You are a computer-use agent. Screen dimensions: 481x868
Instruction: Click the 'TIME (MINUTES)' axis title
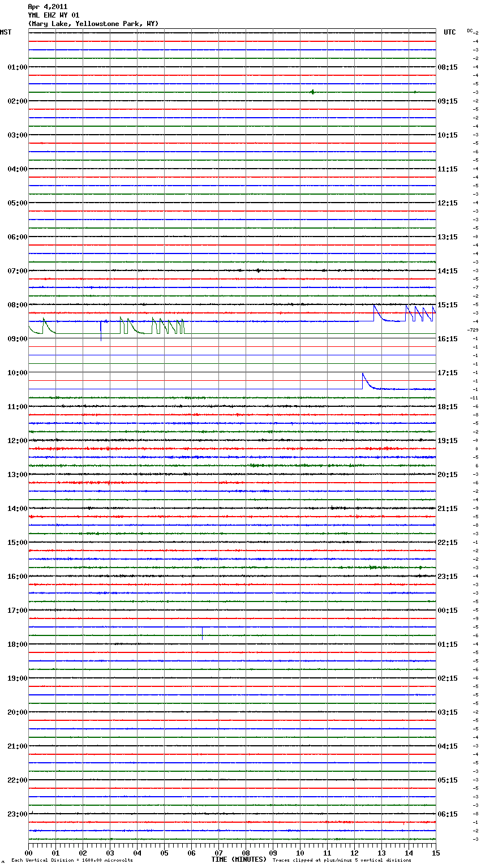239,860
